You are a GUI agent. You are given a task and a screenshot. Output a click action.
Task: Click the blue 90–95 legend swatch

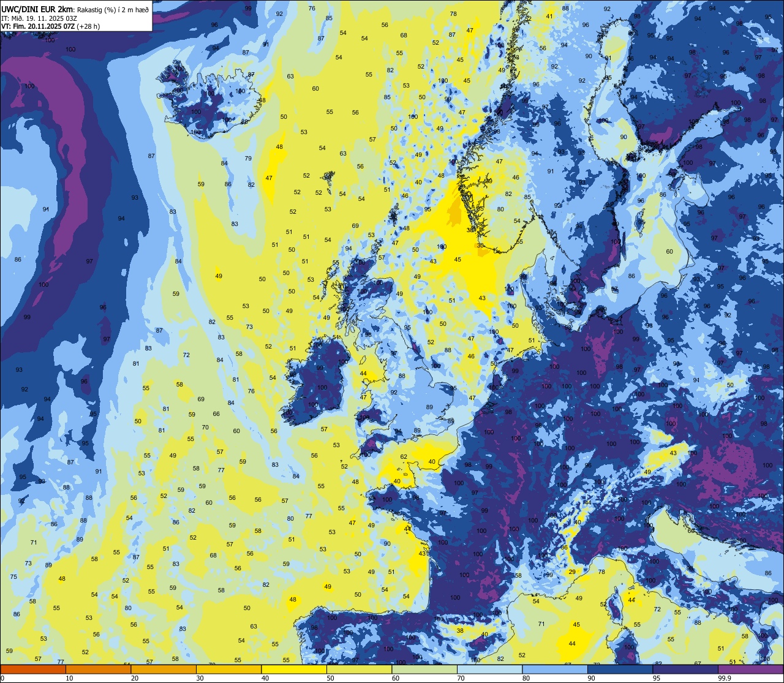pos(620,669)
